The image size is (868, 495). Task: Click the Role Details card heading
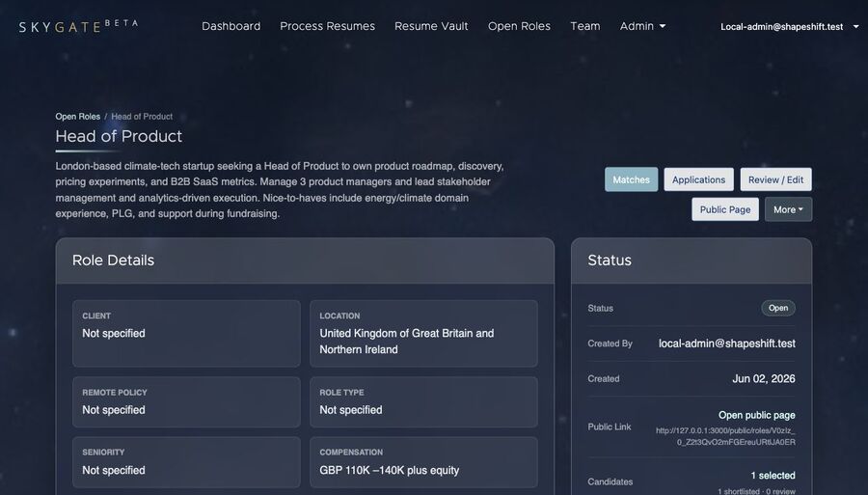point(114,261)
